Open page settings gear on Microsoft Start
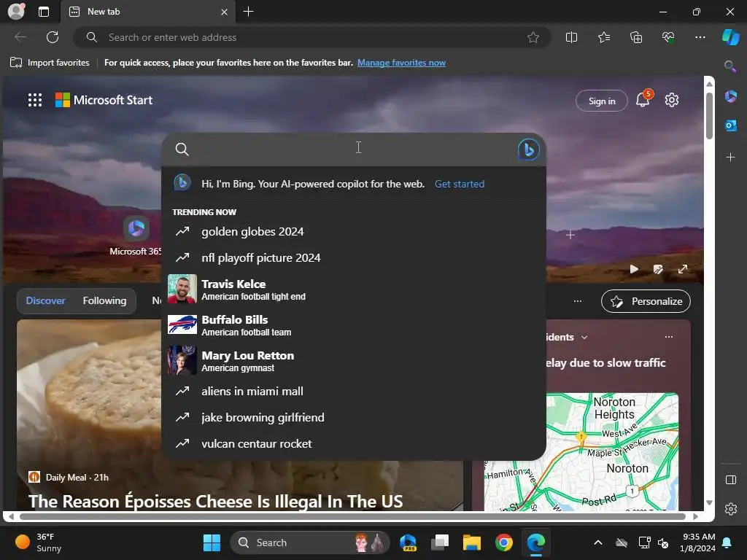This screenshot has height=560, width=747. 672,100
